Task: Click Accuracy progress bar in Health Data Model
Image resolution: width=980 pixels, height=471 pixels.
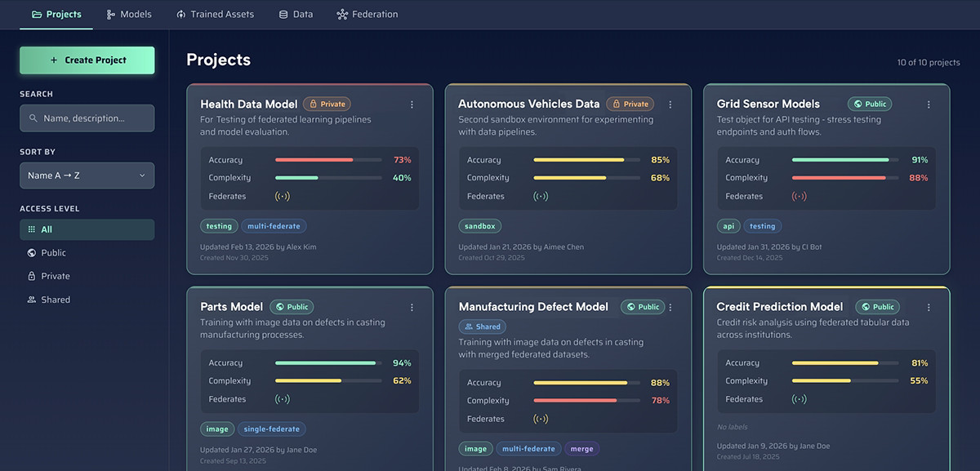Action: 328,160
